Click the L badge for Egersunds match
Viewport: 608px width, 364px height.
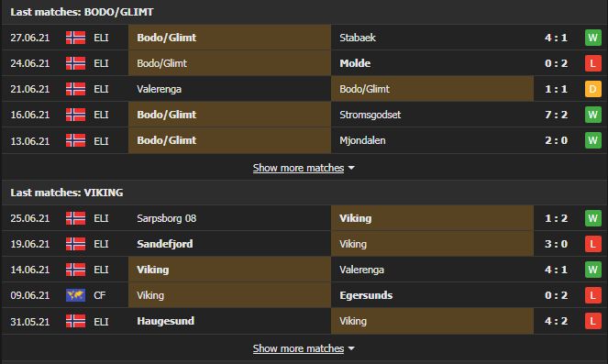coord(592,295)
